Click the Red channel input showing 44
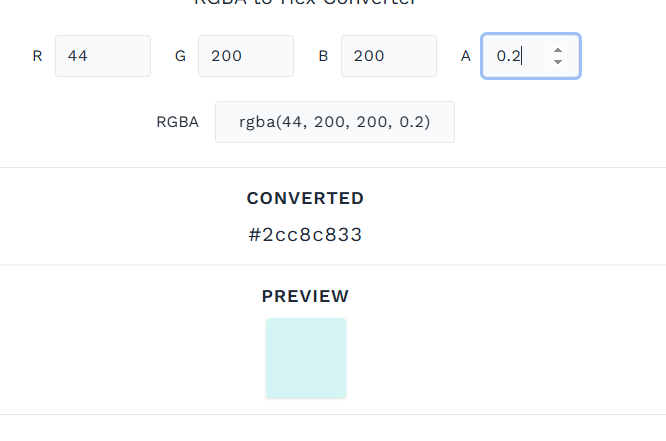The width and height of the screenshot is (666, 441). (102, 56)
